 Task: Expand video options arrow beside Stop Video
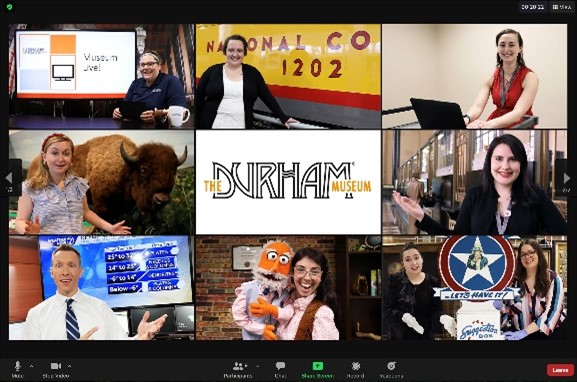[70, 366]
